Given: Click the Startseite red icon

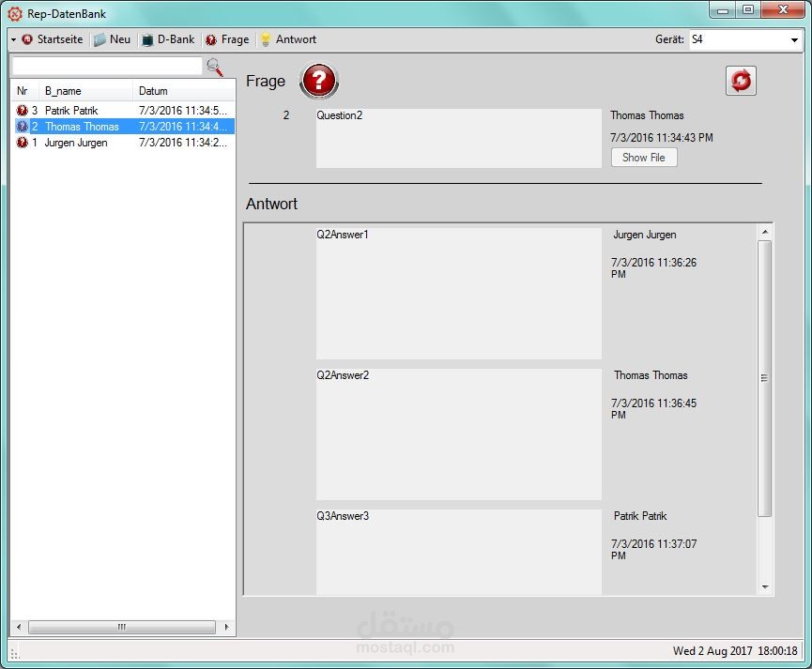Looking at the screenshot, I should pyautogui.click(x=27, y=39).
